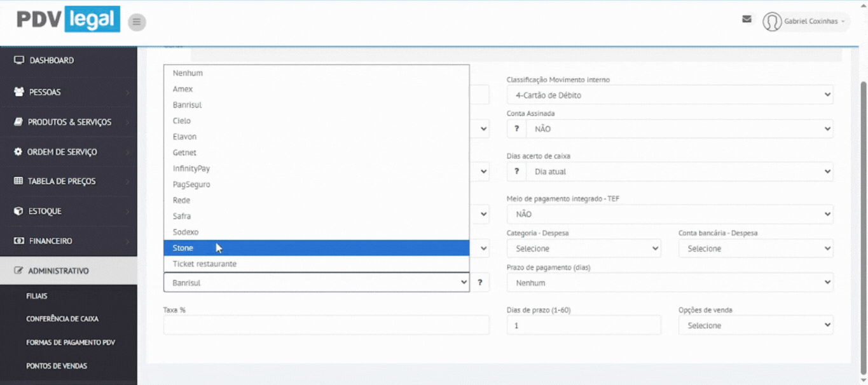Open the Opções de venda dropdown

coord(755,325)
